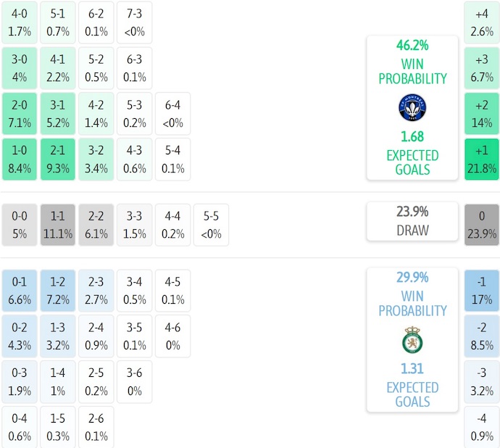Select the 4-0 scoreline at 1.7%
The height and width of the screenshot is (448, 500).
click(x=20, y=22)
